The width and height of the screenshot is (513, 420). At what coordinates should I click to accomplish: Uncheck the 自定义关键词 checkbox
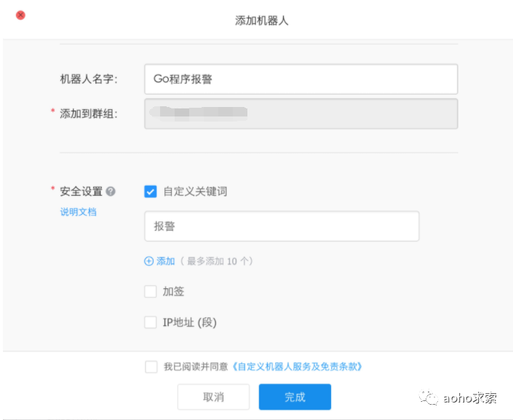(151, 191)
